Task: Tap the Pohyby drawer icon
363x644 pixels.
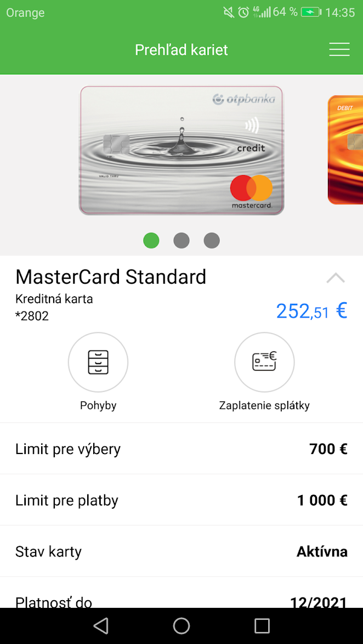Action: click(x=98, y=363)
